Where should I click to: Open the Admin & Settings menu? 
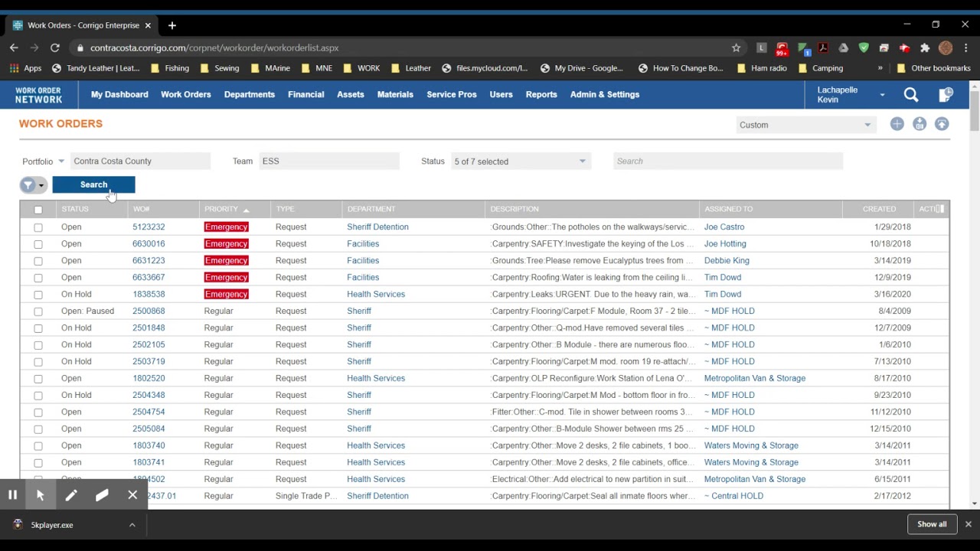point(604,95)
